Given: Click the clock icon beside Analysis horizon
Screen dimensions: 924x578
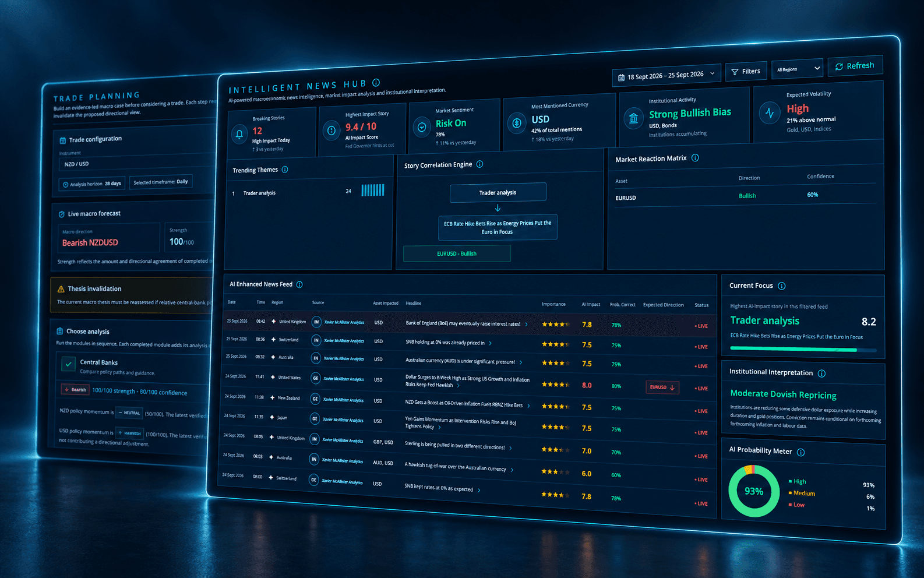Looking at the screenshot, I should tap(66, 185).
